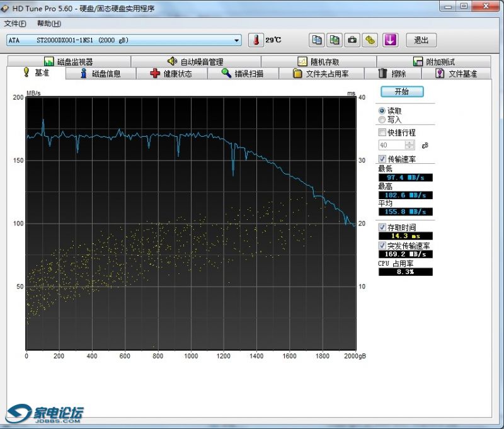Copy text results to clipboard icon

(317, 40)
